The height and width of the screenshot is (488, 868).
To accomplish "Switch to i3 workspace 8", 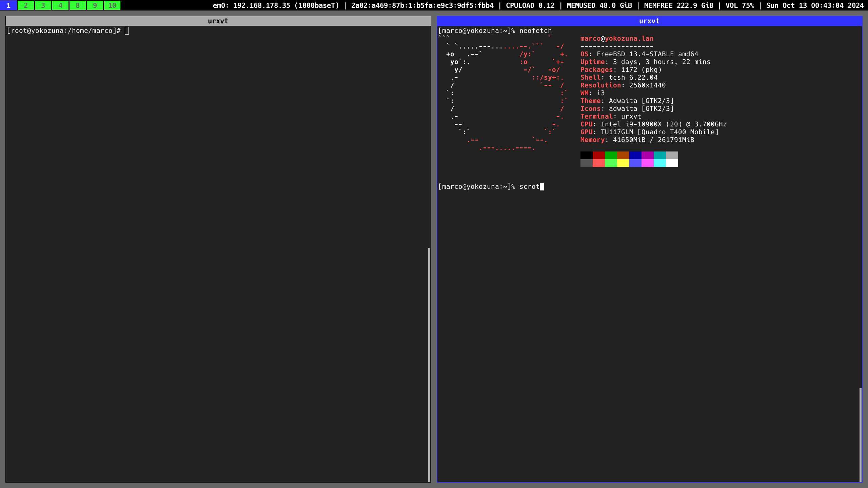I will 78,5.
